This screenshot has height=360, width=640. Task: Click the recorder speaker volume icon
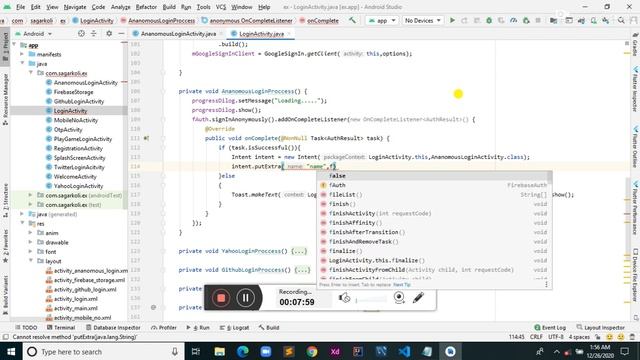pos(344,298)
